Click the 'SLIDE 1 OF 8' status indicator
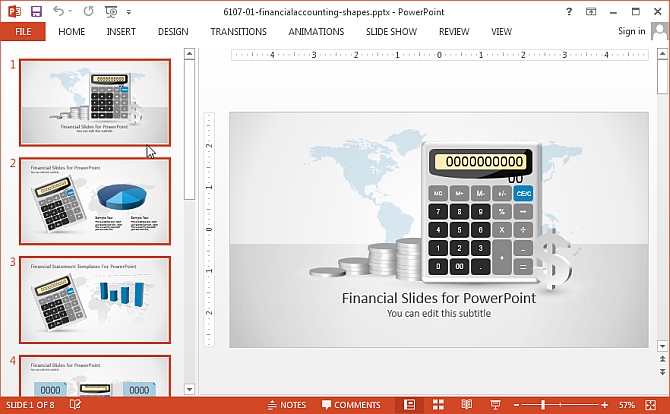This screenshot has width=670, height=414. 30,405
